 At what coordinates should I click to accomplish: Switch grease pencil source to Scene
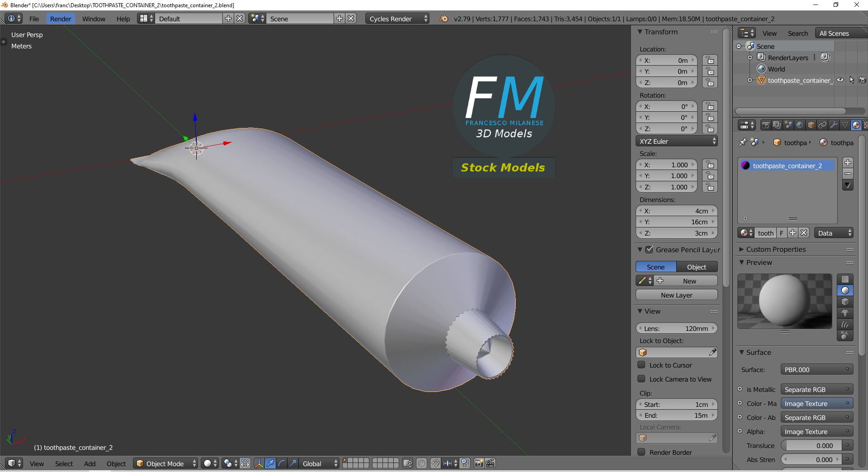click(656, 267)
